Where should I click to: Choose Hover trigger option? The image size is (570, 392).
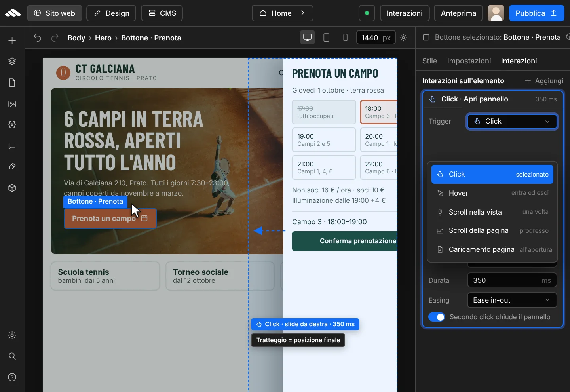[492, 193]
